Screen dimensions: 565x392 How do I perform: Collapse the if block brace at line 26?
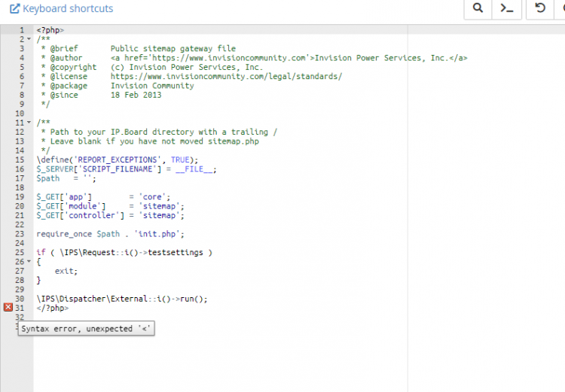[x=29, y=262]
